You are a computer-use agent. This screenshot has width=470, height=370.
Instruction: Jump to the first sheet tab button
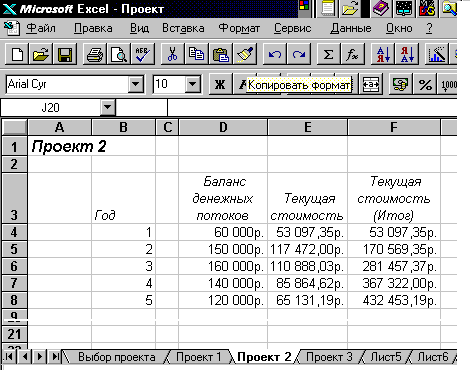tap(9, 357)
